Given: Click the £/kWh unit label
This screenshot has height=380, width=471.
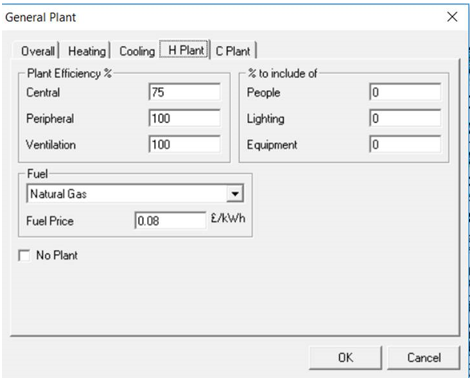Looking at the screenshot, I should (x=228, y=218).
